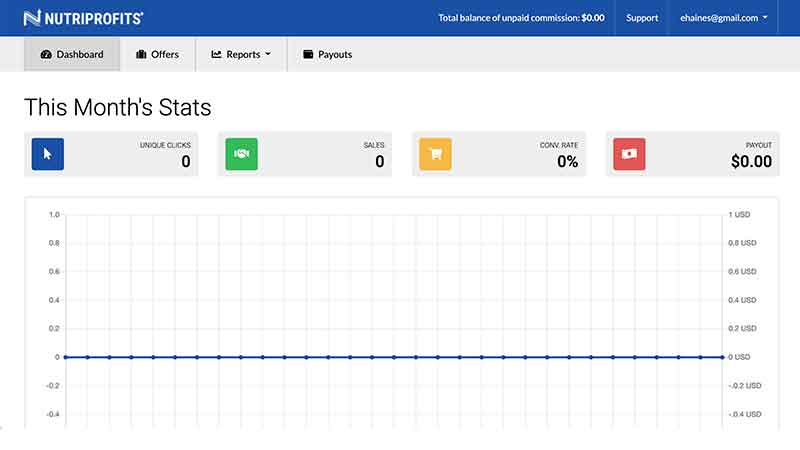The height and width of the screenshot is (450, 800).
Task: Click the red Payout money icon
Action: coord(629,154)
